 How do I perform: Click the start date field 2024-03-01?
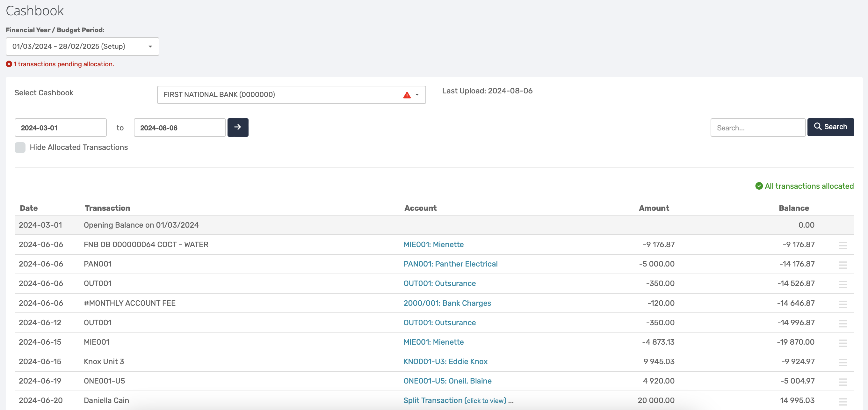point(61,128)
